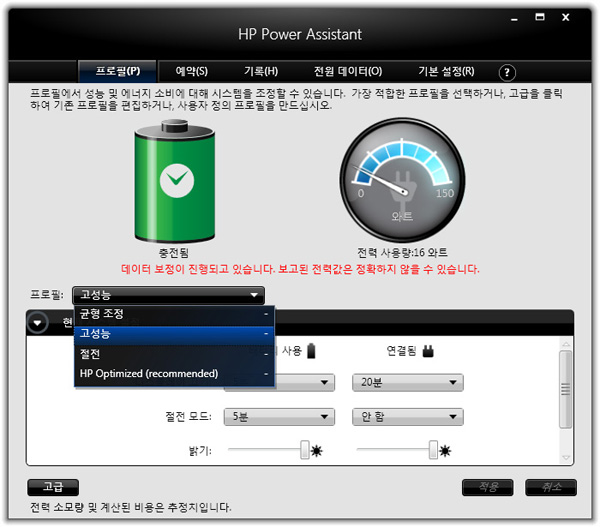Click 전력 소모량 estimate footer text
Viewport: 600px width, 527px height.
131,508
